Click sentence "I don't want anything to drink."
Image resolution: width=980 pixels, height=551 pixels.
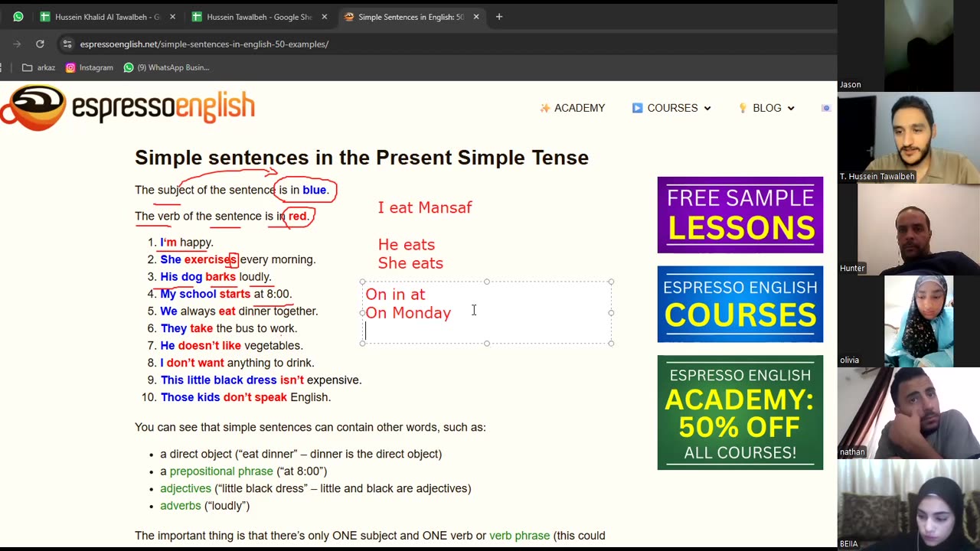(x=237, y=363)
